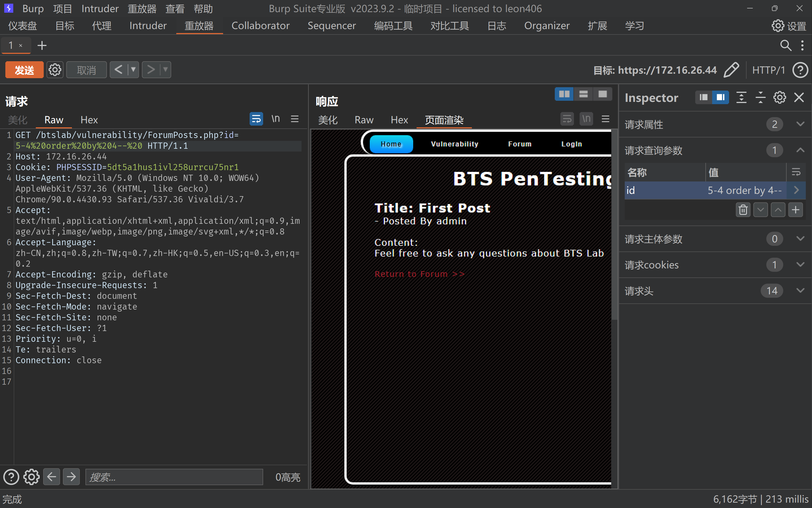Toggle show non-printable characters in request

[276, 119]
